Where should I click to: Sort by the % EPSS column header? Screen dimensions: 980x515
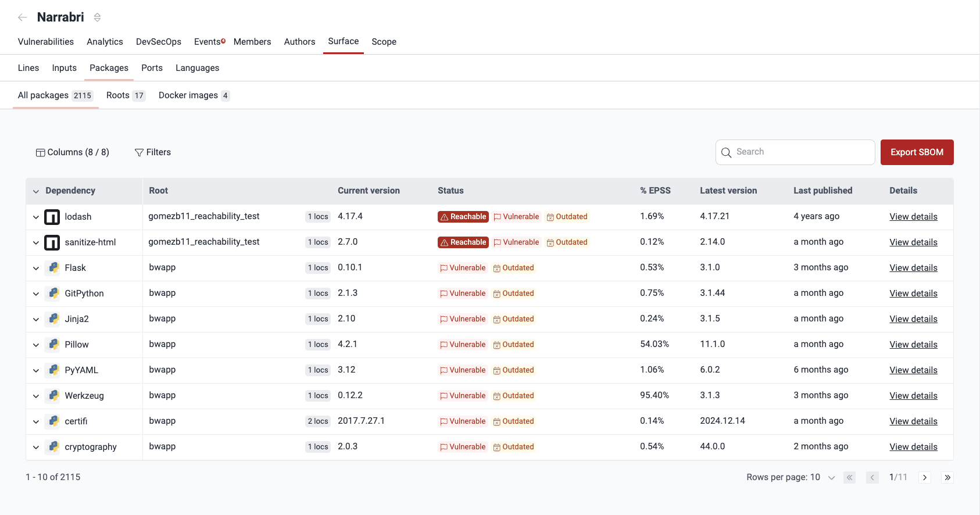tap(655, 191)
